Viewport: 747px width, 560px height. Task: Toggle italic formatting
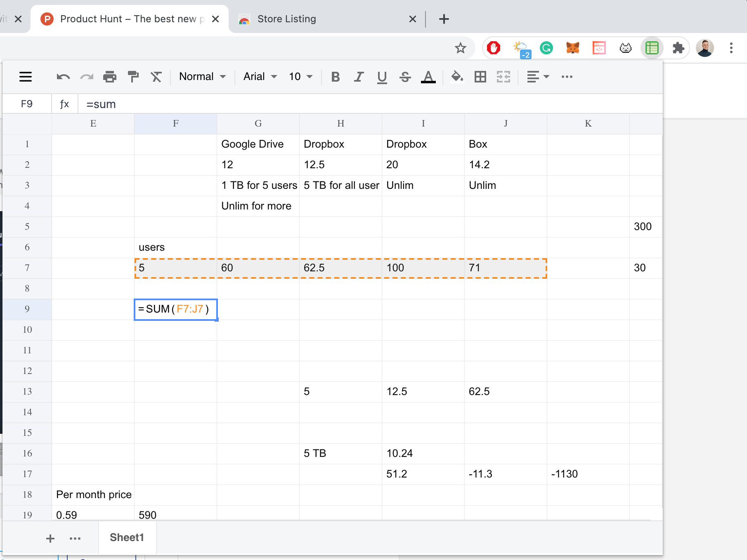(x=359, y=77)
